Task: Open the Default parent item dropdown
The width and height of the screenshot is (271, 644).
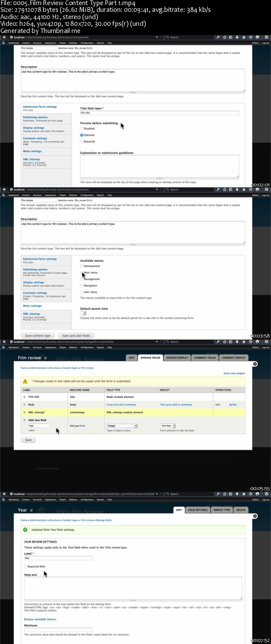Action: point(83,313)
